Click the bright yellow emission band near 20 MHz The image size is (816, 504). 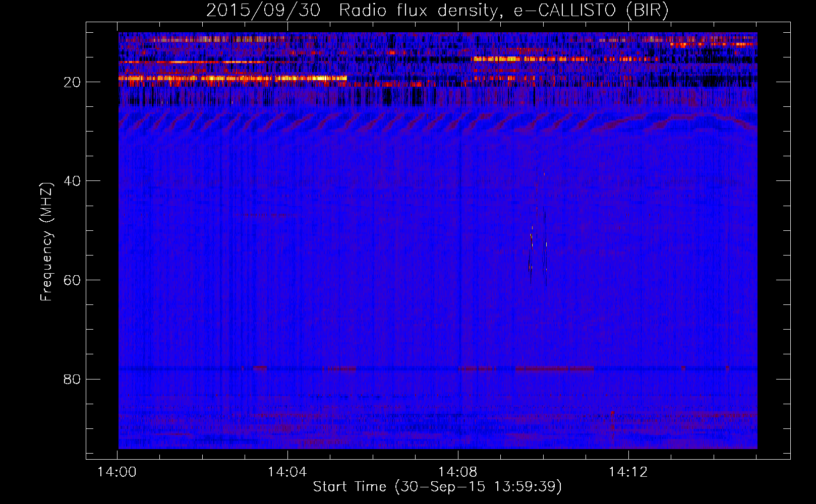point(232,78)
